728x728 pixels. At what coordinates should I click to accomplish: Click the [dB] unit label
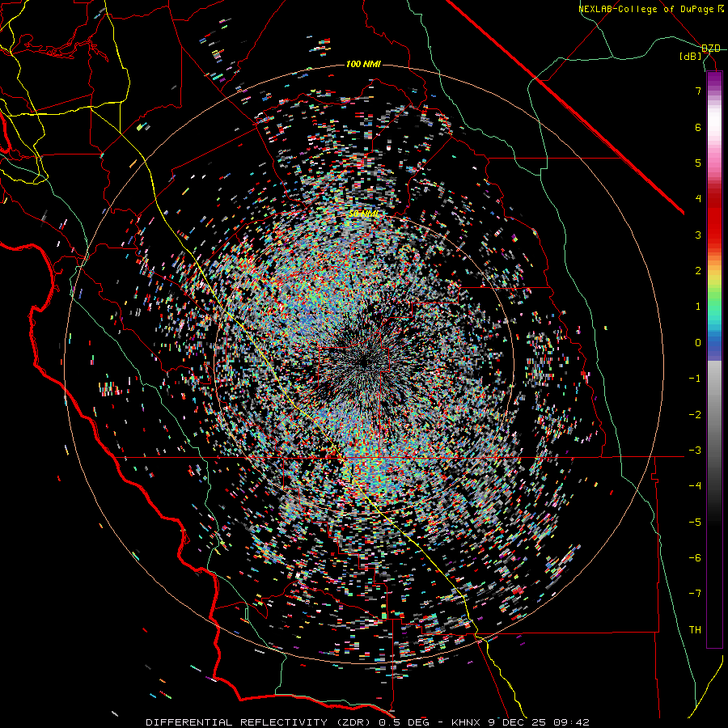tap(691, 57)
